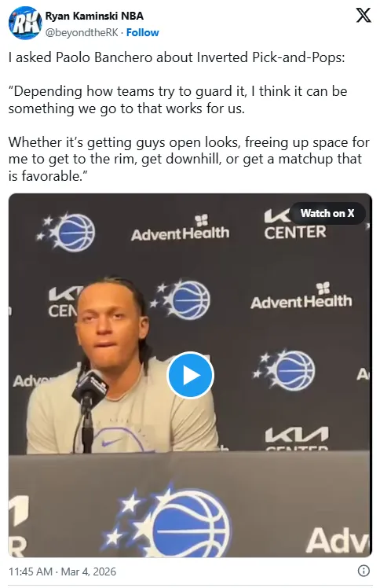
Task: Click the 'I asked Paolo Banchero' tweet line
Action: pos(177,57)
